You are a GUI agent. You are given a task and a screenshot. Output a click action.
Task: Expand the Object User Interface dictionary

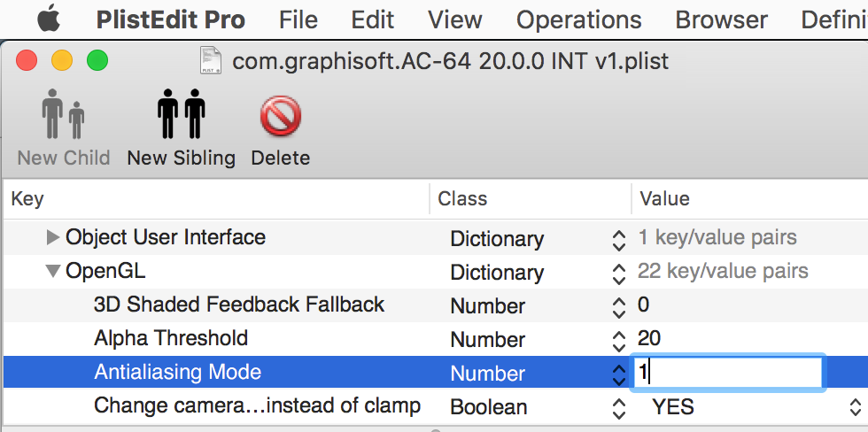coord(53,237)
